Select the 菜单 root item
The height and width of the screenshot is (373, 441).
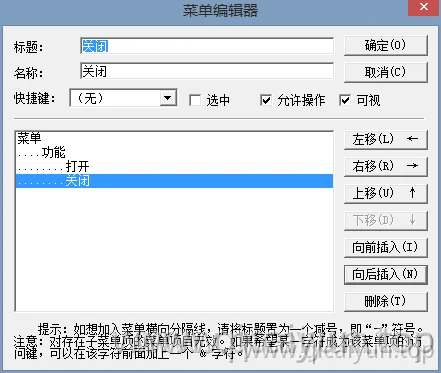(174, 138)
